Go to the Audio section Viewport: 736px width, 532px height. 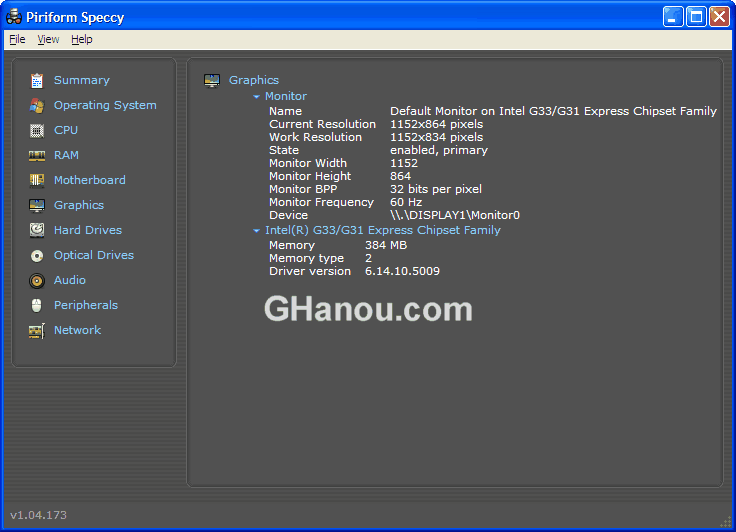[70, 280]
